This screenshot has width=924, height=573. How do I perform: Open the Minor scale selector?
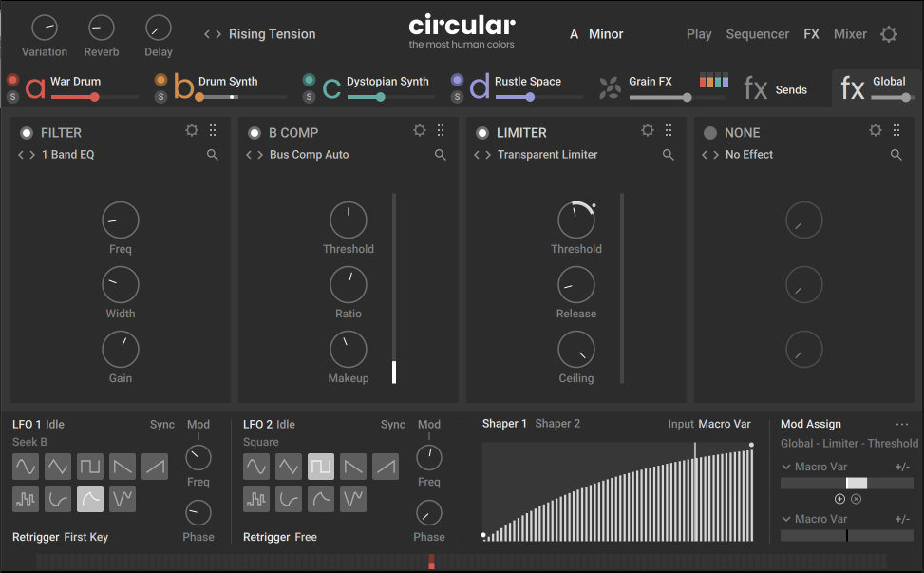[x=605, y=33]
